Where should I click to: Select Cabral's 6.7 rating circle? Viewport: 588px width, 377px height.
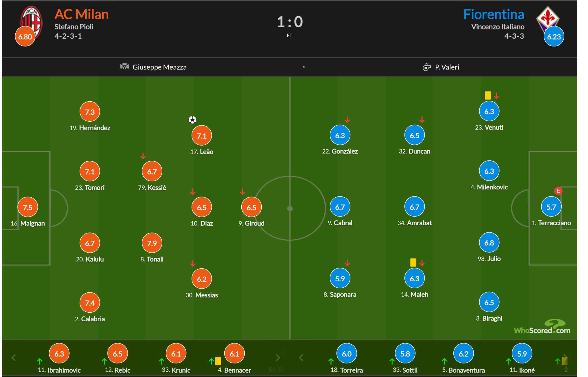click(x=340, y=207)
